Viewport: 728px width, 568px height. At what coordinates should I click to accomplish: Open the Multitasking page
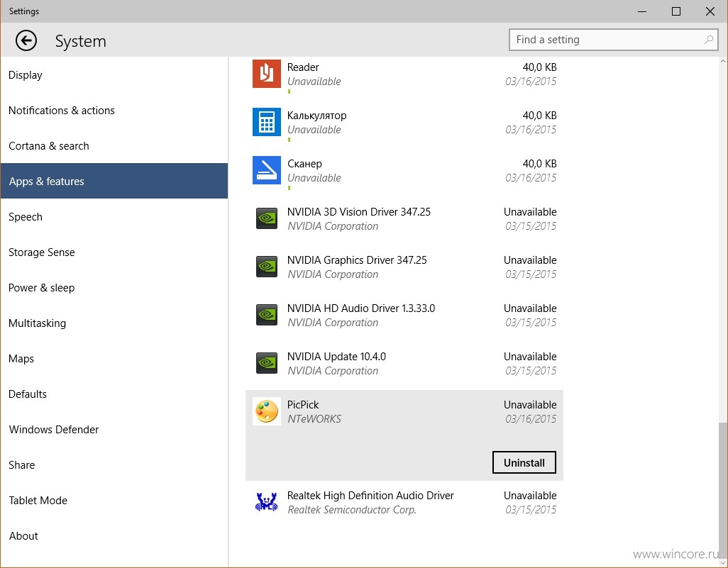pos(114,323)
